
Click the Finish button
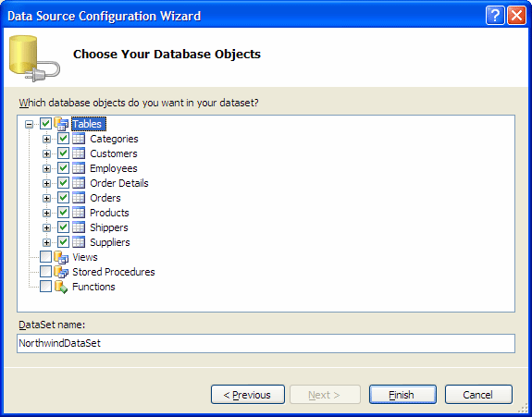click(402, 395)
